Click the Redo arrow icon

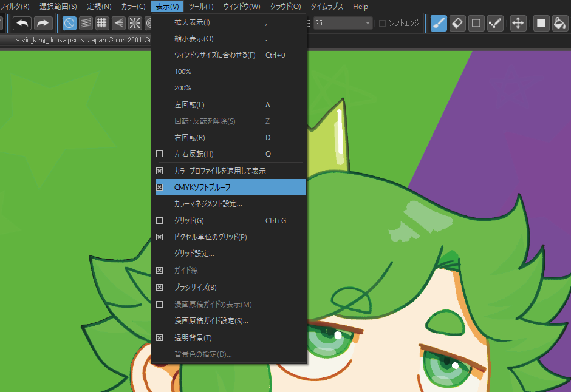43,23
